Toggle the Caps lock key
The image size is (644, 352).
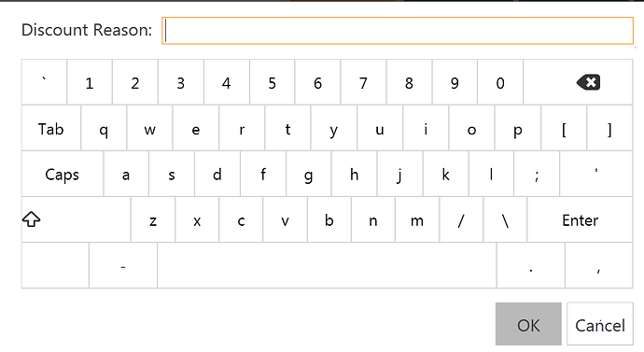63,174
